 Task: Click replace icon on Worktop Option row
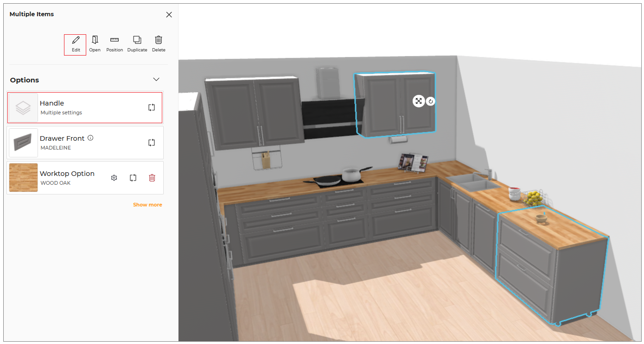pos(133,178)
